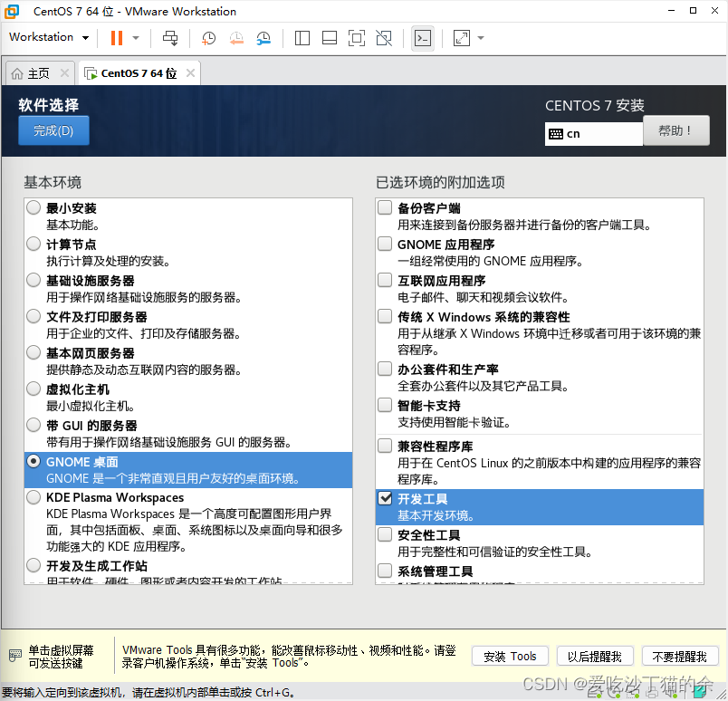The height and width of the screenshot is (701, 728).
Task: Open power options dropdown next to pause
Action: tap(136, 38)
